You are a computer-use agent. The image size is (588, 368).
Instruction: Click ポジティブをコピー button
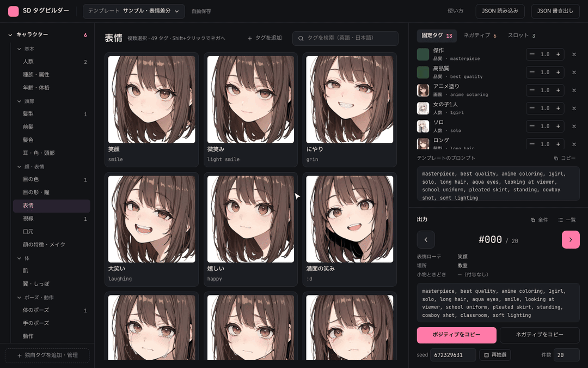[x=456, y=335]
